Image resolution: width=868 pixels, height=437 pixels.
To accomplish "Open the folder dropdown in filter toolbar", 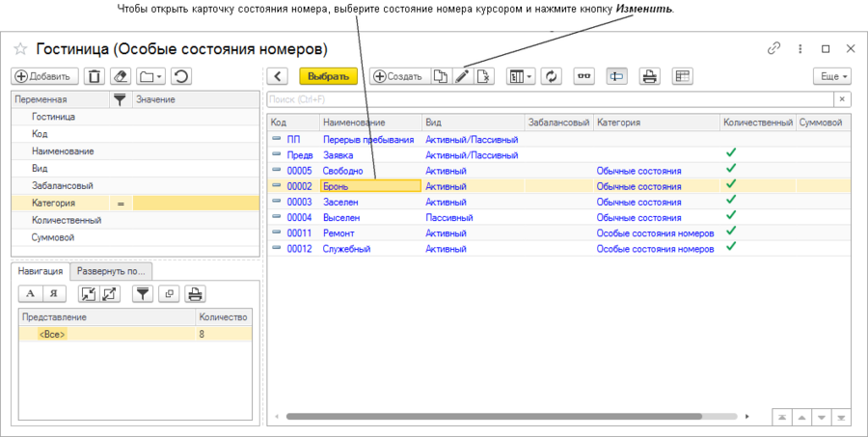I will tap(150, 76).
